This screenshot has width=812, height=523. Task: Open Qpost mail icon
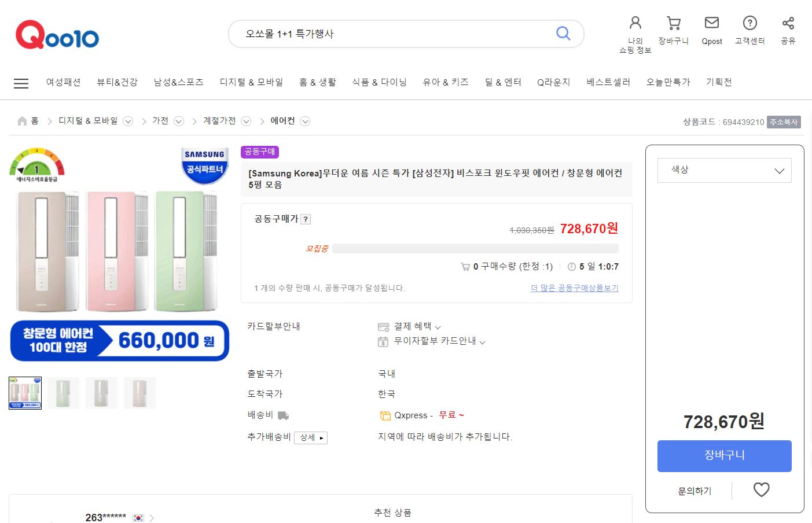pyautogui.click(x=712, y=23)
